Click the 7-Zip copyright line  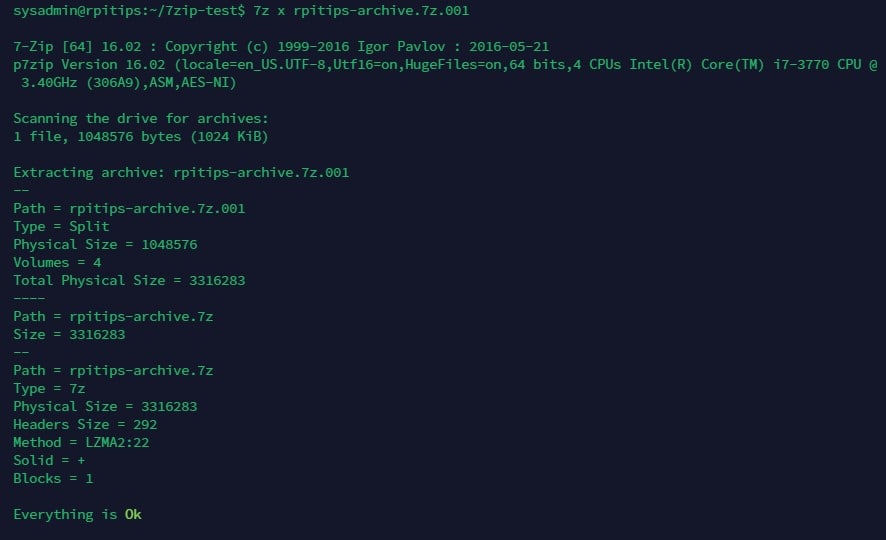(281, 46)
